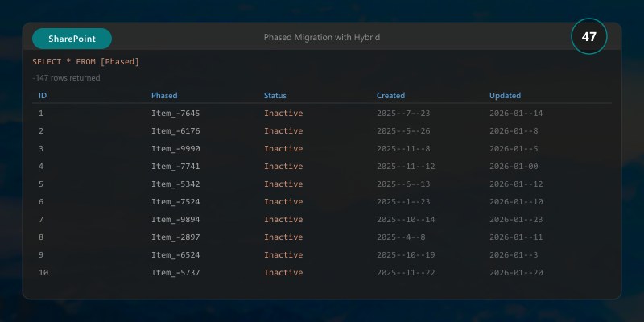Click Updated date 2026-01--10
The image size is (644, 322).
[x=516, y=201]
